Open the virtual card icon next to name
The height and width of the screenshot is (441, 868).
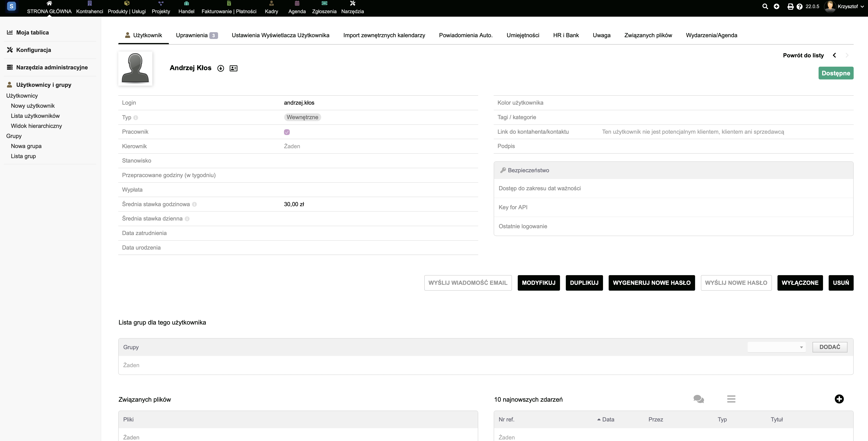tap(234, 68)
